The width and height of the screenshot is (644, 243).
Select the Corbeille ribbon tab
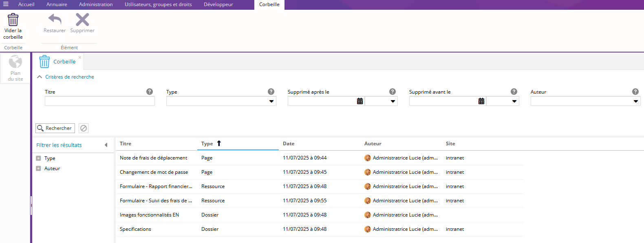pyautogui.click(x=269, y=4)
